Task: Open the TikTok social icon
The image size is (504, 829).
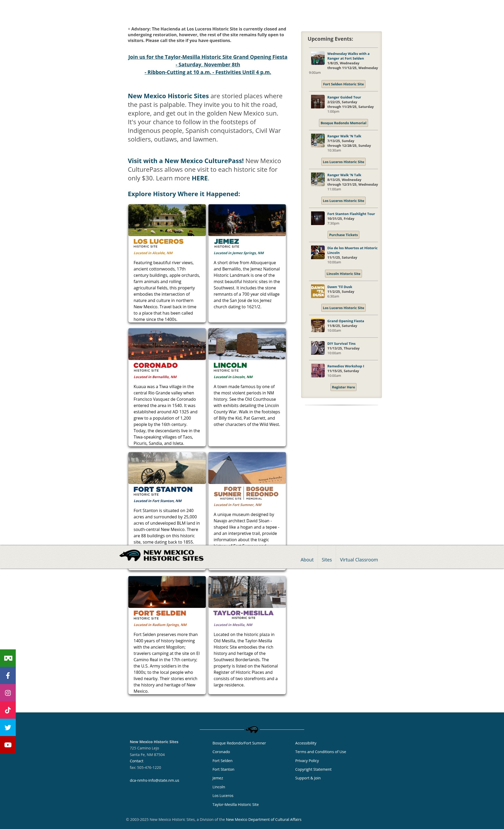Action: (x=8, y=710)
